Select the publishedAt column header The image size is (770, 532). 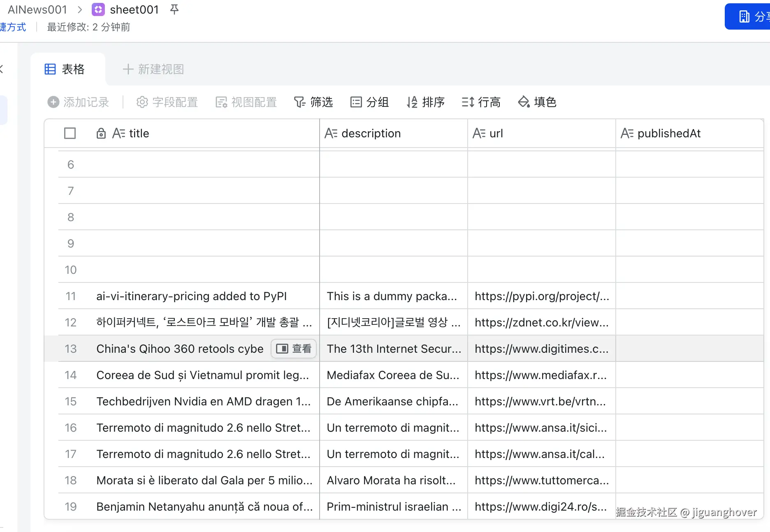(690, 133)
